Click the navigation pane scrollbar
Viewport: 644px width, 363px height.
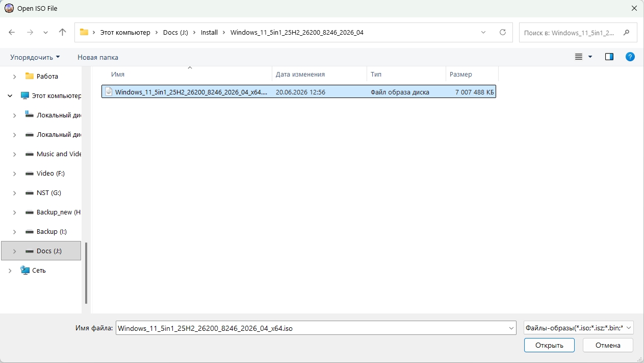[x=86, y=273]
